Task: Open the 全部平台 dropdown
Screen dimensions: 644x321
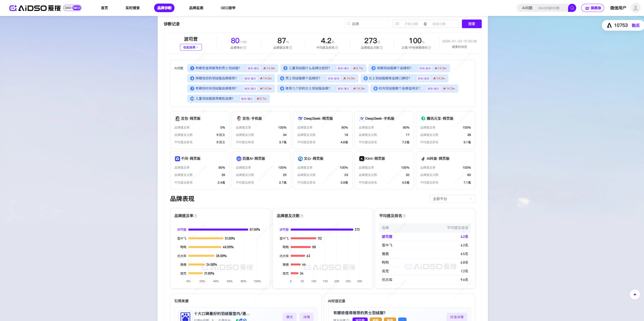Action: point(452,199)
